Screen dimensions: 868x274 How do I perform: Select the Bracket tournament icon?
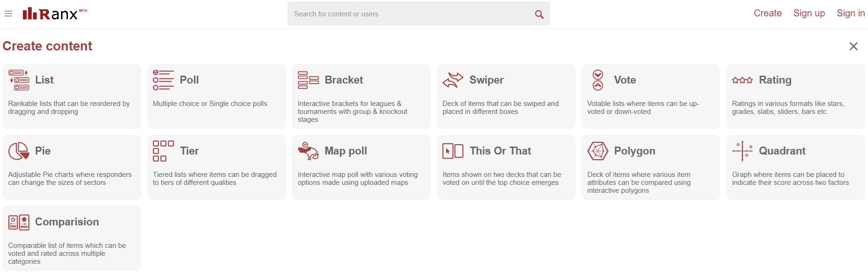coord(308,80)
